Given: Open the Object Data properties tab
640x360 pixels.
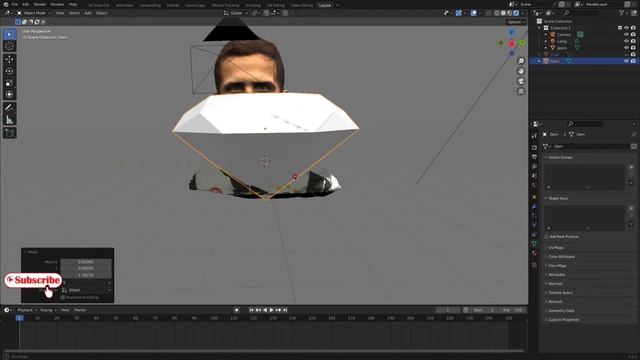Looking at the screenshot, I should point(534,244).
